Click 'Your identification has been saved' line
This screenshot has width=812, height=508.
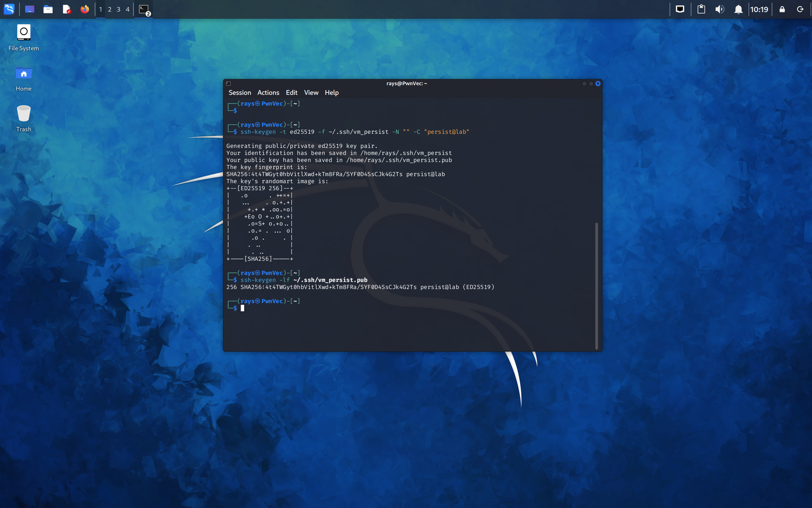[x=339, y=153]
